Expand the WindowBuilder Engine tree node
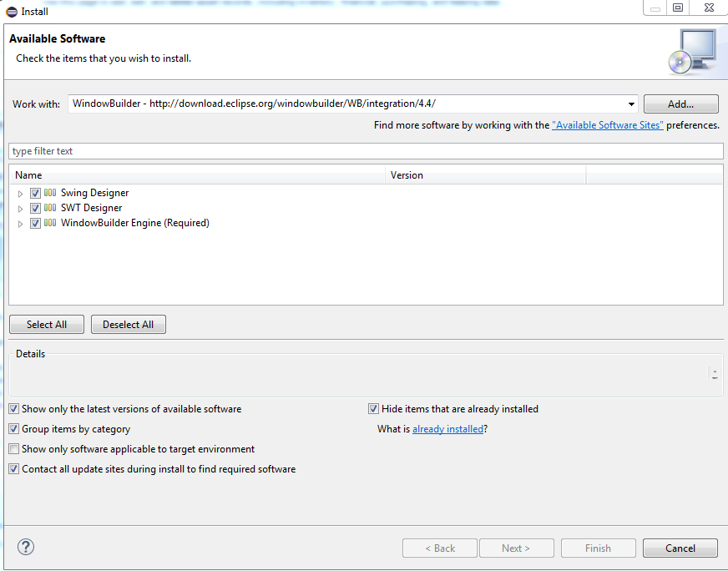 pyautogui.click(x=20, y=224)
